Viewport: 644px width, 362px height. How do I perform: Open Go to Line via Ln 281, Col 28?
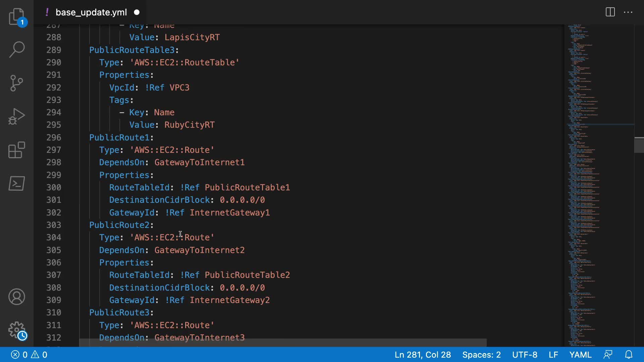(x=423, y=355)
